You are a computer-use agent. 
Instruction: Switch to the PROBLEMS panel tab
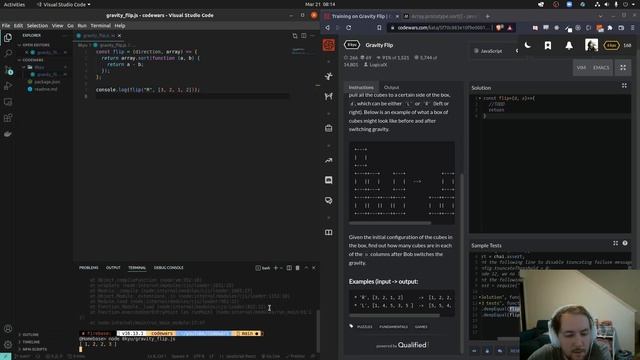[x=89, y=268]
